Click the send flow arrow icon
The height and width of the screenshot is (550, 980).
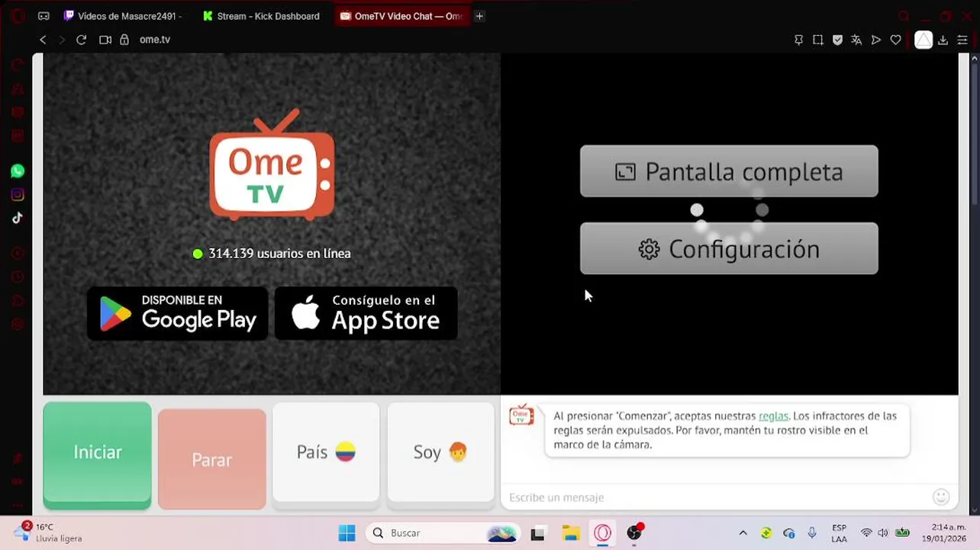pos(876,40)
